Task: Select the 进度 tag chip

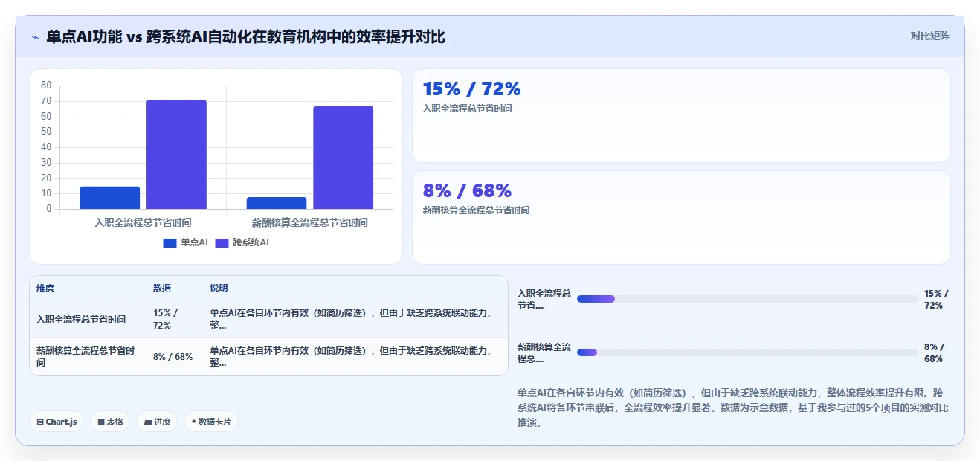Action: 157,422
